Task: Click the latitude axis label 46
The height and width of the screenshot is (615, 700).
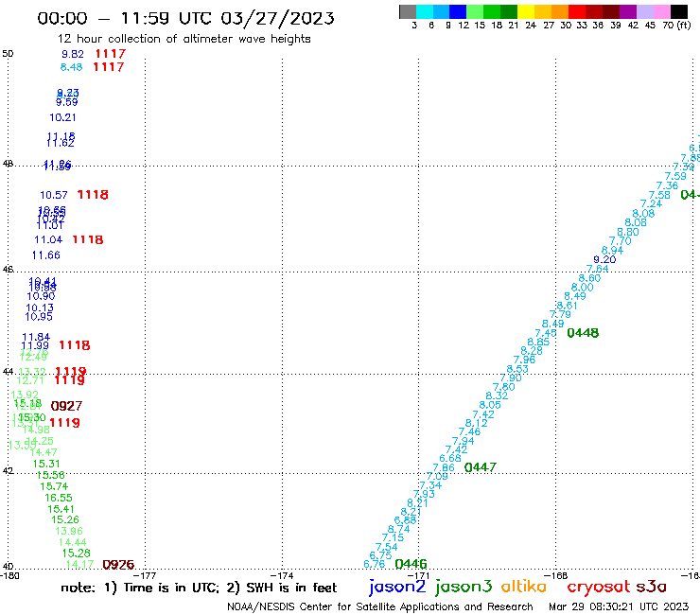Action: click(x=8, y=270)
